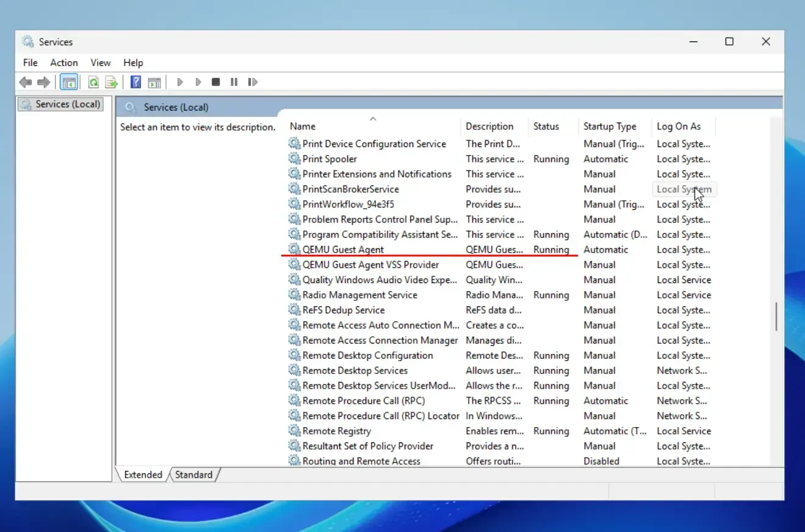The height and width of the screenshot is (532, 805).
Task: Open the View menu
Action: click(100, 62)
